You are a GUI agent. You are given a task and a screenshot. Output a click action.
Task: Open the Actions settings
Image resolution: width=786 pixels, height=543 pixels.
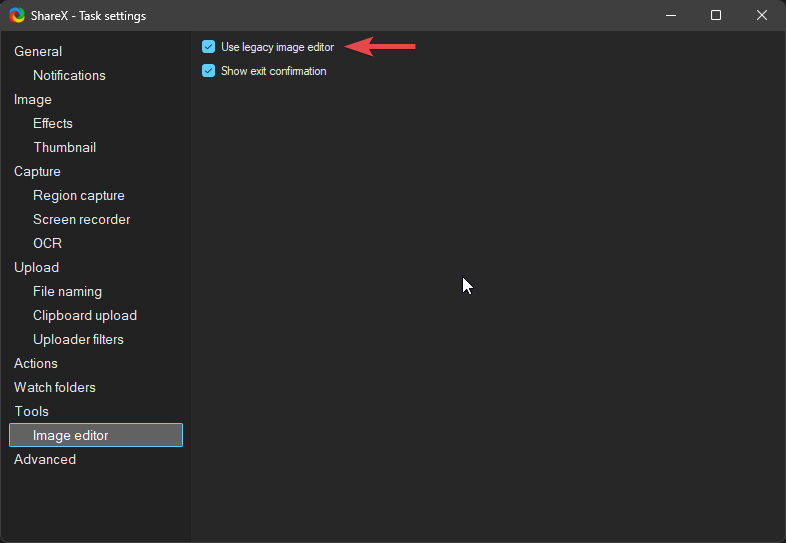pyautogui.click(x=36, y=364)
